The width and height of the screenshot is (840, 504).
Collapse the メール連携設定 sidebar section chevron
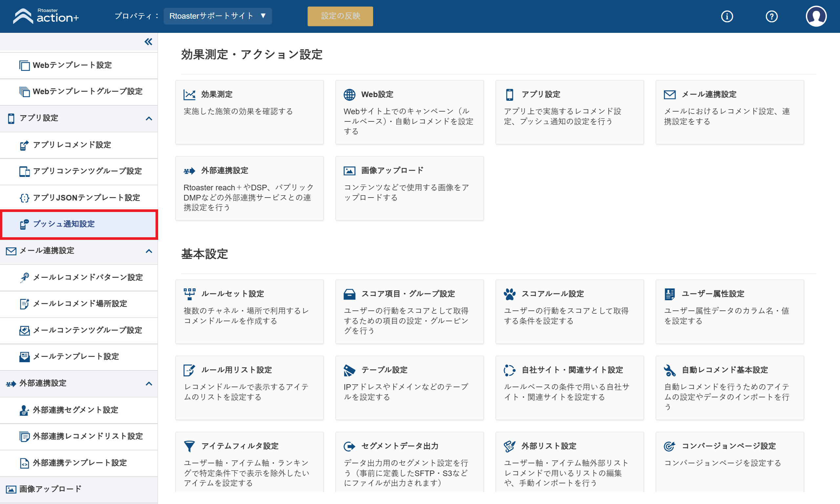pos(149,251)
